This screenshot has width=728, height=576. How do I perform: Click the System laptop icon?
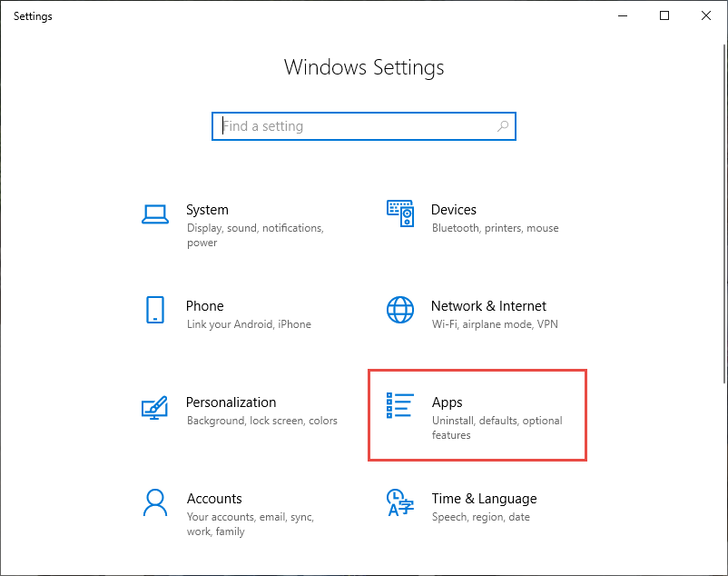[x=155, y=214]
